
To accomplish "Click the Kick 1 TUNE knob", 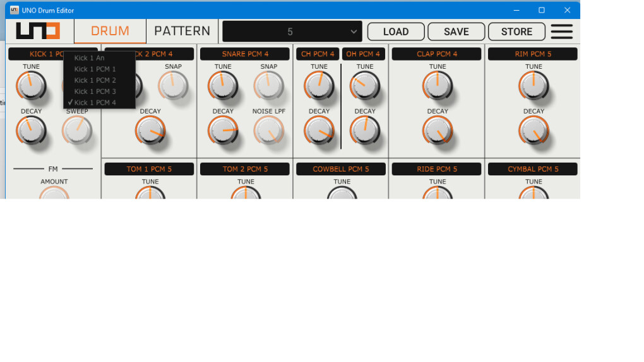I will [31, 86].
